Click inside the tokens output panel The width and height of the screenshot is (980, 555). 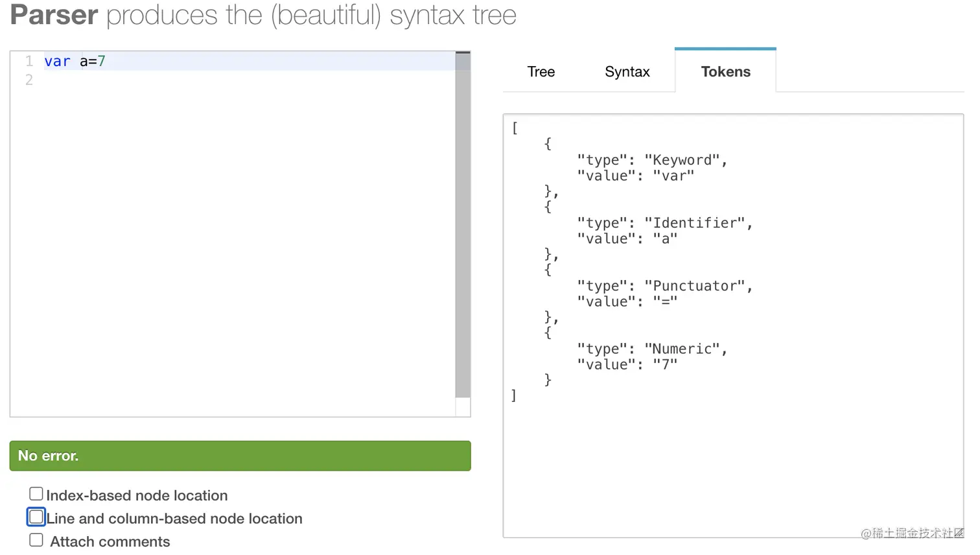tap(732, 454)
